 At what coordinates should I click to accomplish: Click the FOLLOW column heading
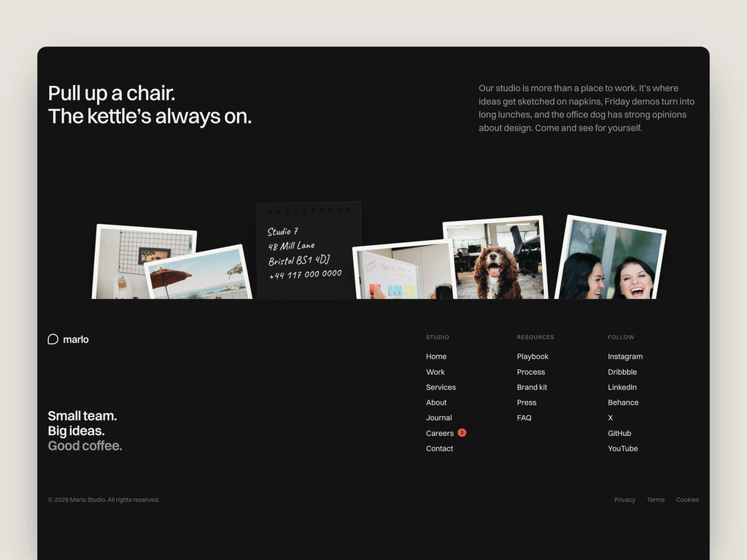[621, 337]
